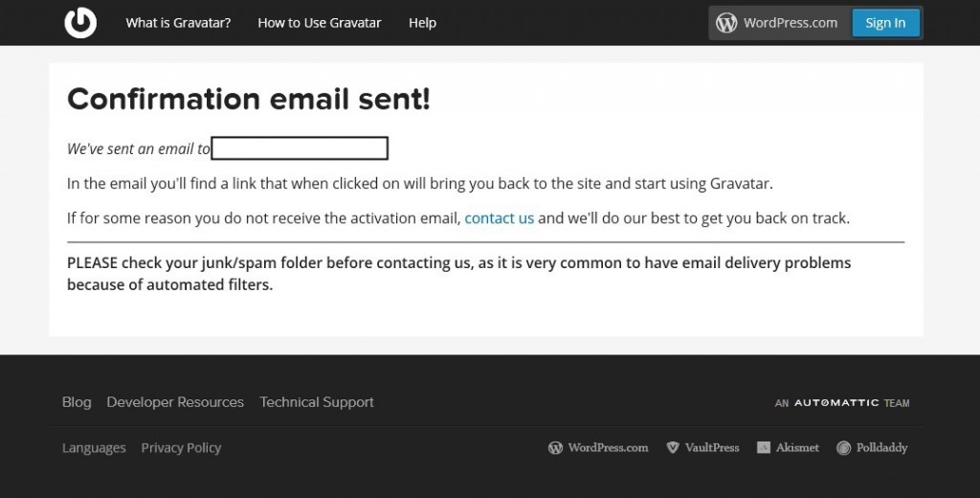The width and height of the screenshot is (980, 498).
Task: Click the 'An Automattic Team' link
Action: 842,403
